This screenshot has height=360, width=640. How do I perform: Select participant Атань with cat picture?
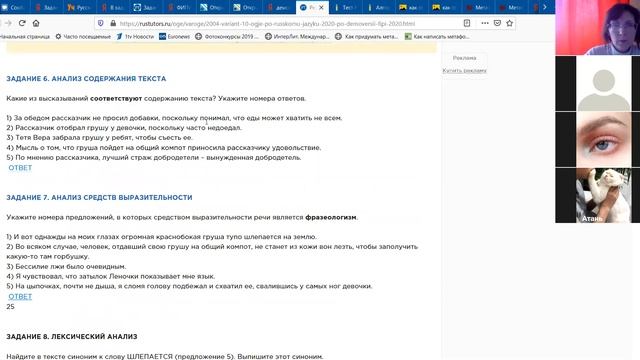click(598, 196)
